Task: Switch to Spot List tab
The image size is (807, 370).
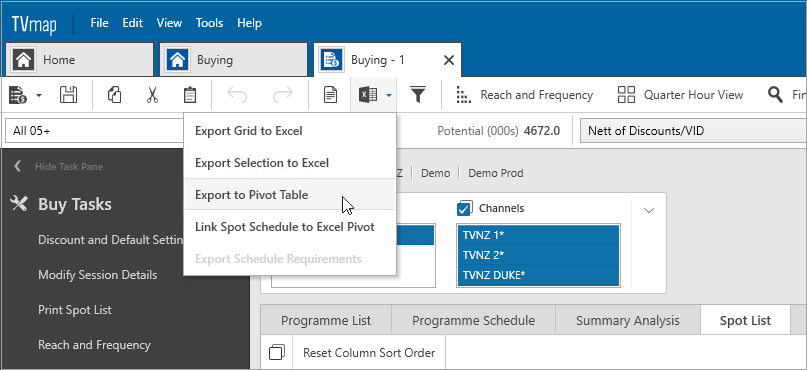Action: (745, 321)
